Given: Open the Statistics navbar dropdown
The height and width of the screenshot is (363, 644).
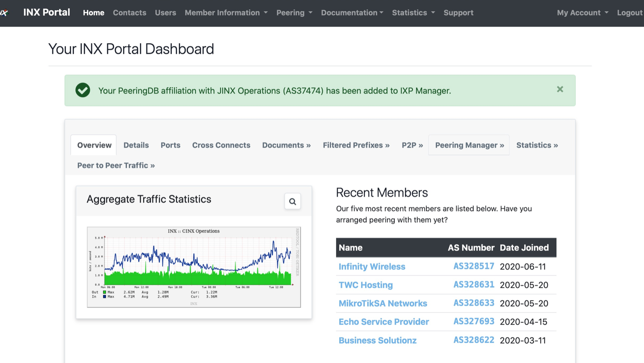Looking at the screenshot, I should click(413, 13).
